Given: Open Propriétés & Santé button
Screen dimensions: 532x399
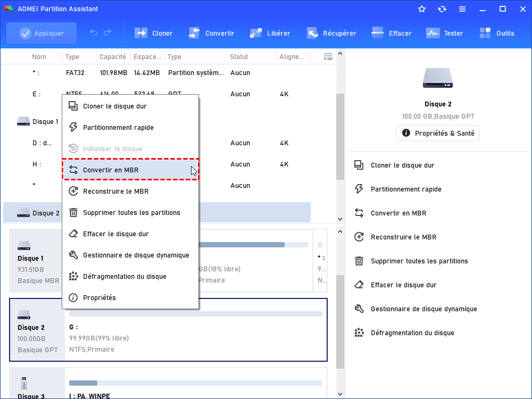Looking at the screenshot, I should (438, 133).
